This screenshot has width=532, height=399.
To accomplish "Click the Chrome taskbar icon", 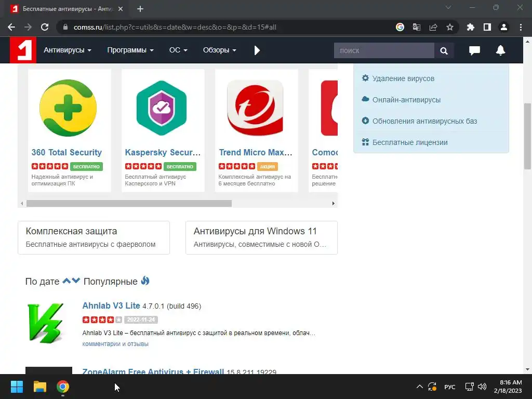I will click(63, 387).
